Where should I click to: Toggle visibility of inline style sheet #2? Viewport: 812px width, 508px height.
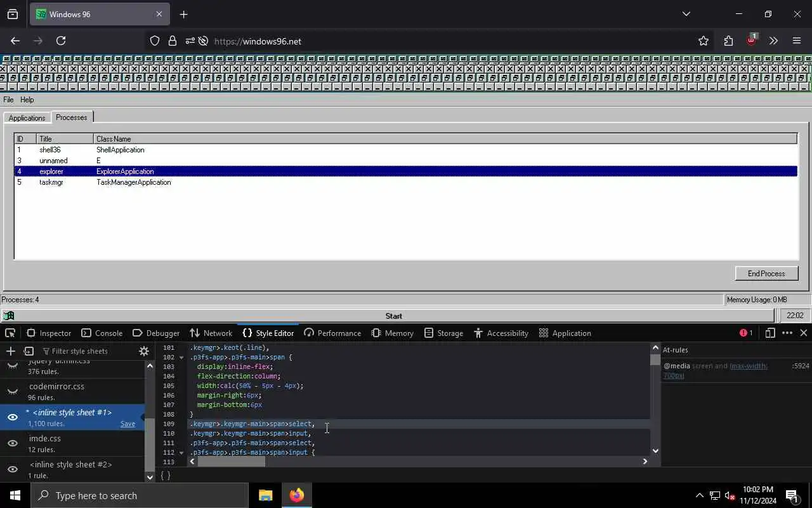click(x=13, y=469)
